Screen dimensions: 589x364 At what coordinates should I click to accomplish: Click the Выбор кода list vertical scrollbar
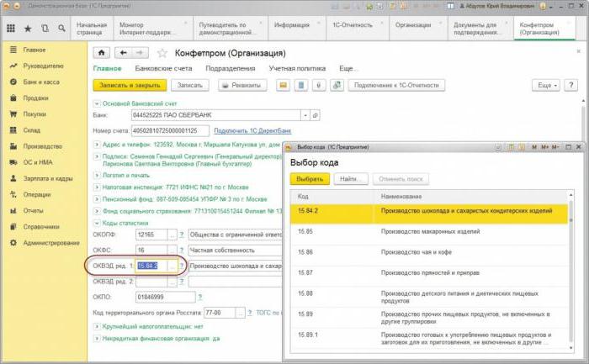tap(571, 272)
